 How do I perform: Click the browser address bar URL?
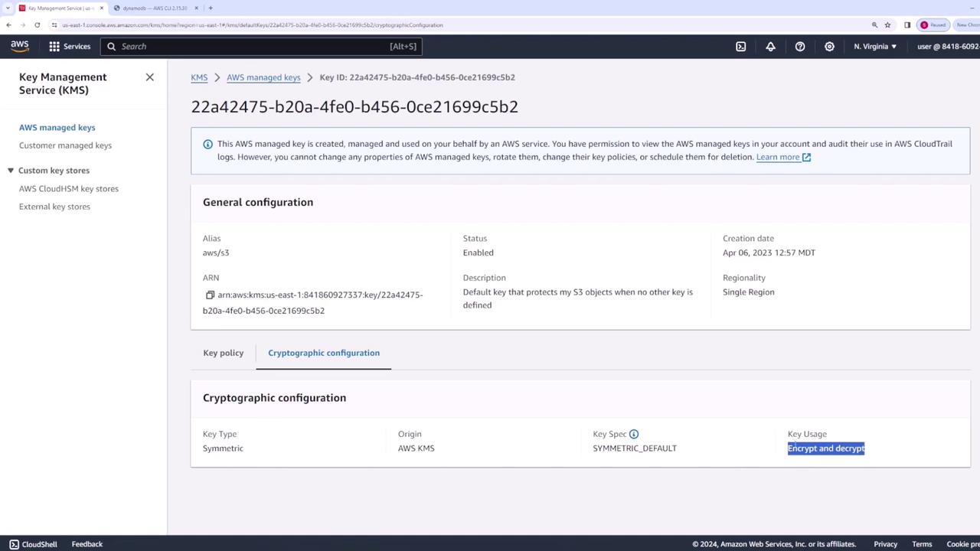(x=253, y=25)
